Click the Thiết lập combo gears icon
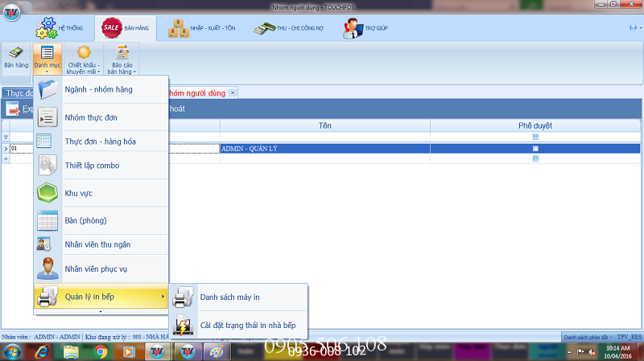The image size is (644, 361). click(x=47, y=166)
